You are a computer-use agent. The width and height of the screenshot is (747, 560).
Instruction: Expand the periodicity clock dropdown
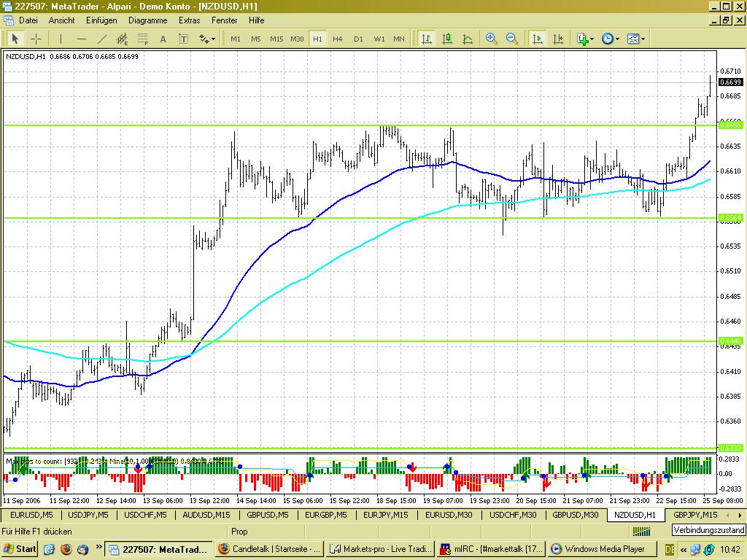pyautogui.click(x=611, y=39)
